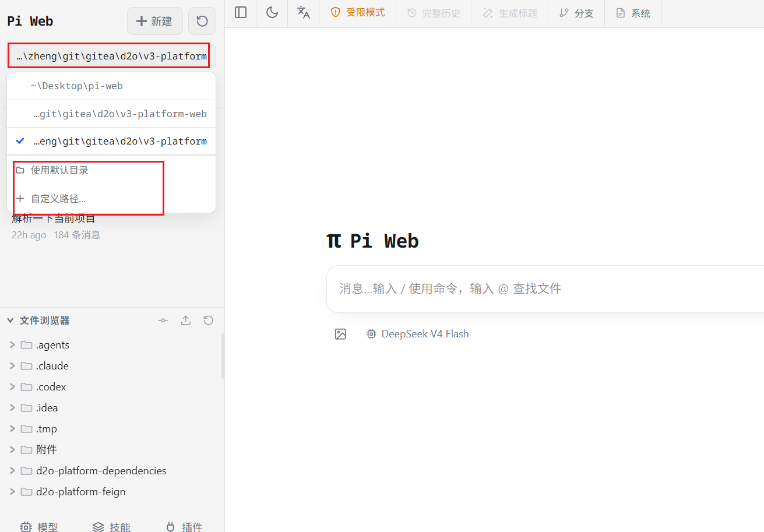Focus the message input box

click(x=545, y=288)
